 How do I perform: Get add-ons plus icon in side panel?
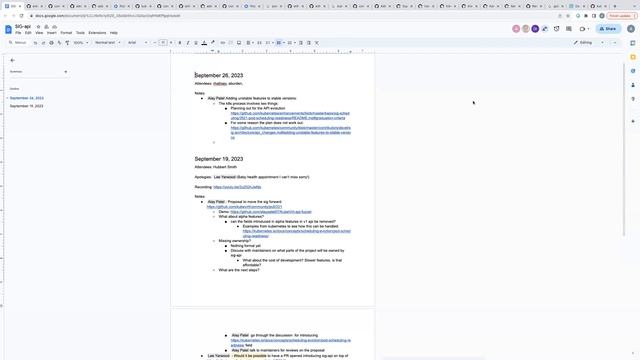point(633,121)
